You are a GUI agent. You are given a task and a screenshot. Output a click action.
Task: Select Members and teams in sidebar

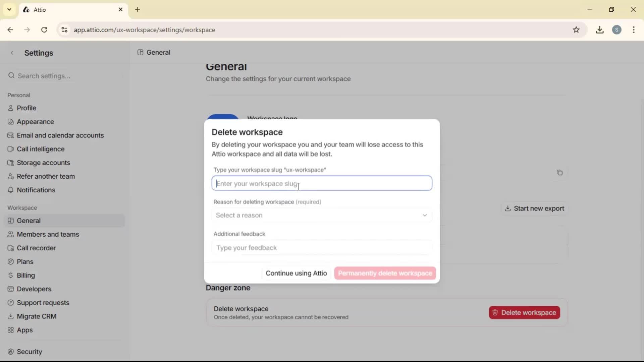coord(48,234)
